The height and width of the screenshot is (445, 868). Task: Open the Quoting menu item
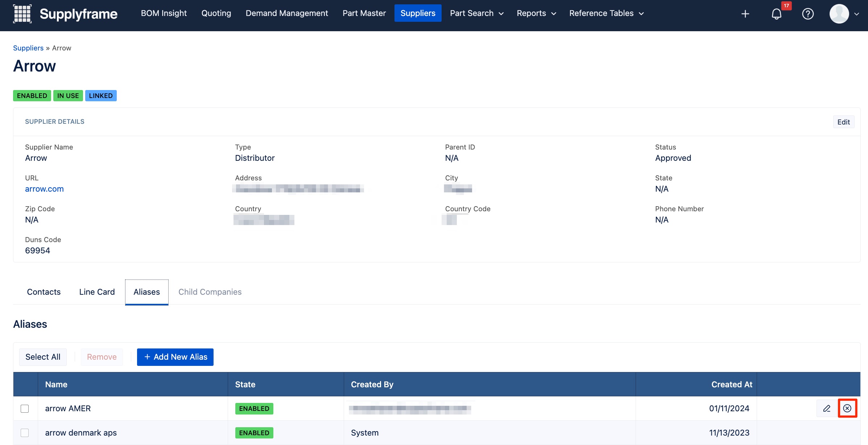click(216, 13)
